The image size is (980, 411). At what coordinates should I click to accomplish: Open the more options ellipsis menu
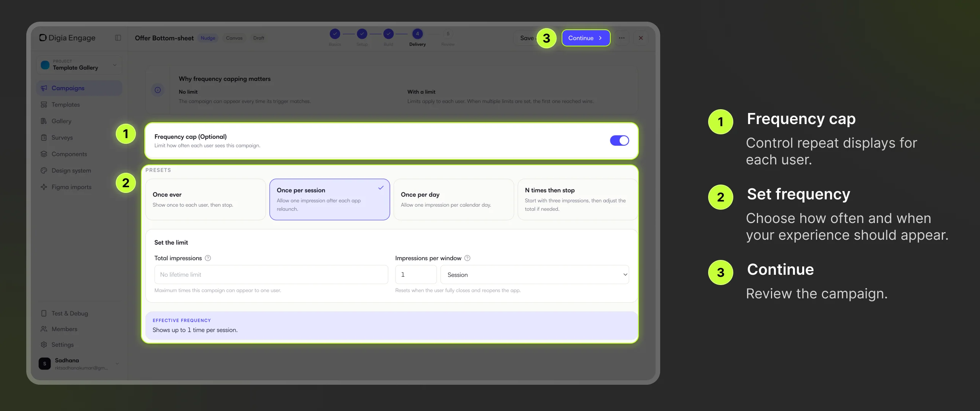(x=622, y=38)
